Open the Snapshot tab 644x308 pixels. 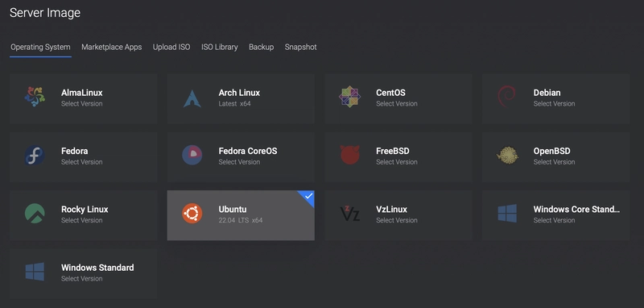click(x=300, y=47)
